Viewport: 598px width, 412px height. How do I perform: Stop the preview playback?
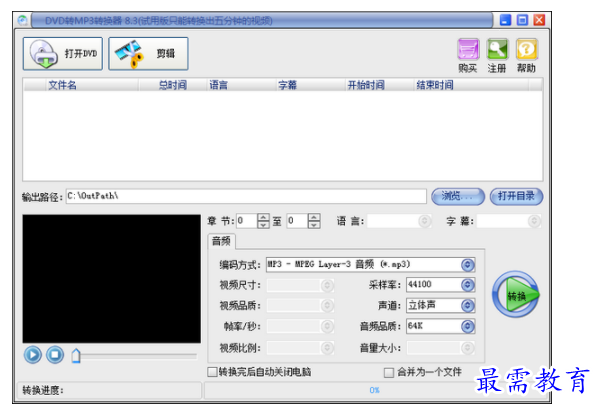[55, 355]
